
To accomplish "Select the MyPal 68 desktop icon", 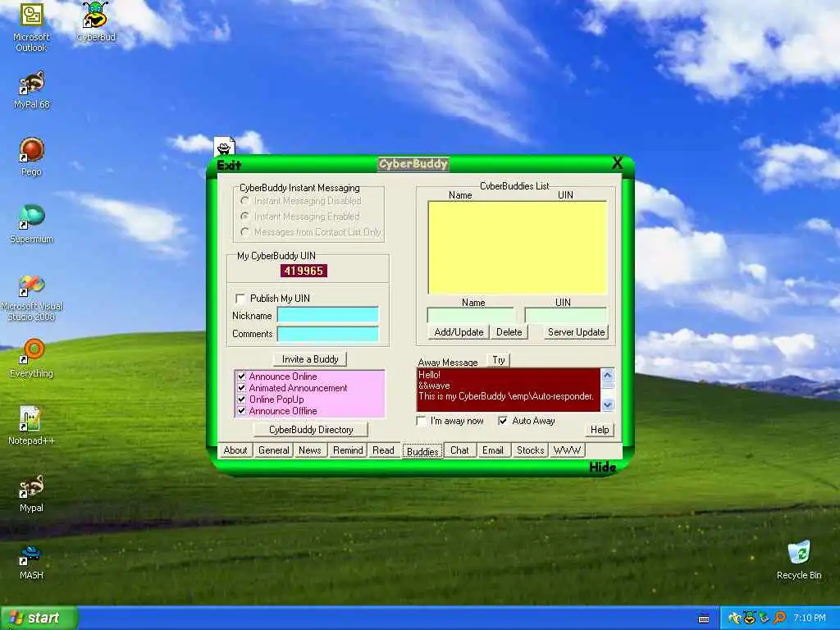I will click(x=31, y=89).
